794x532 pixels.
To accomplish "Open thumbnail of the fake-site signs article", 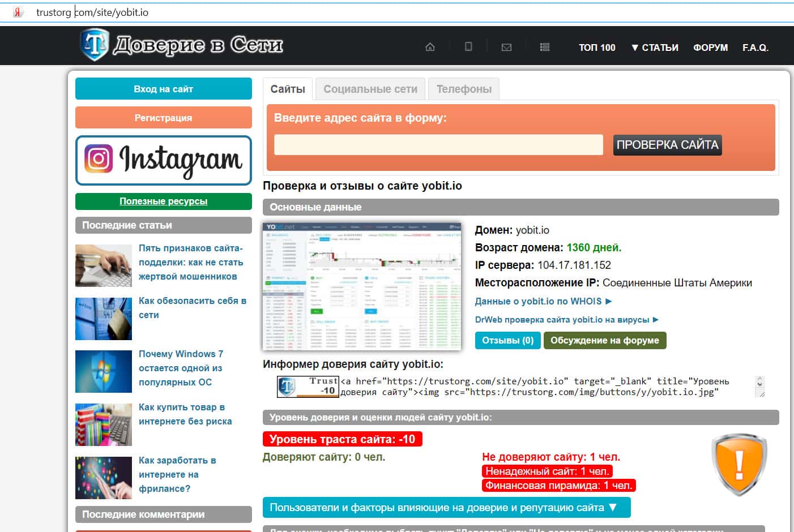I will [x=104, y=265].
